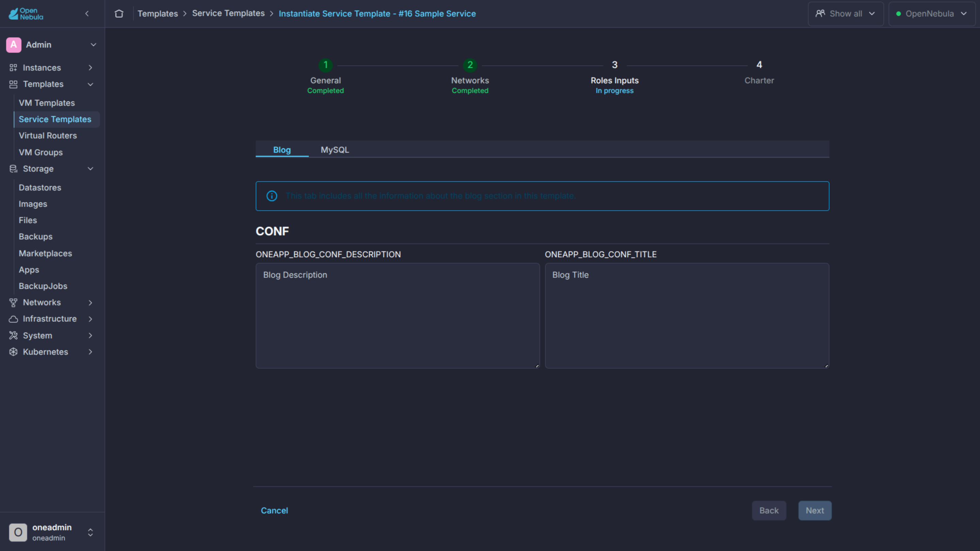Click the Storage database icon
This screenshot has height=551, width=980.
pyautogui.click(x=13, y=169)
